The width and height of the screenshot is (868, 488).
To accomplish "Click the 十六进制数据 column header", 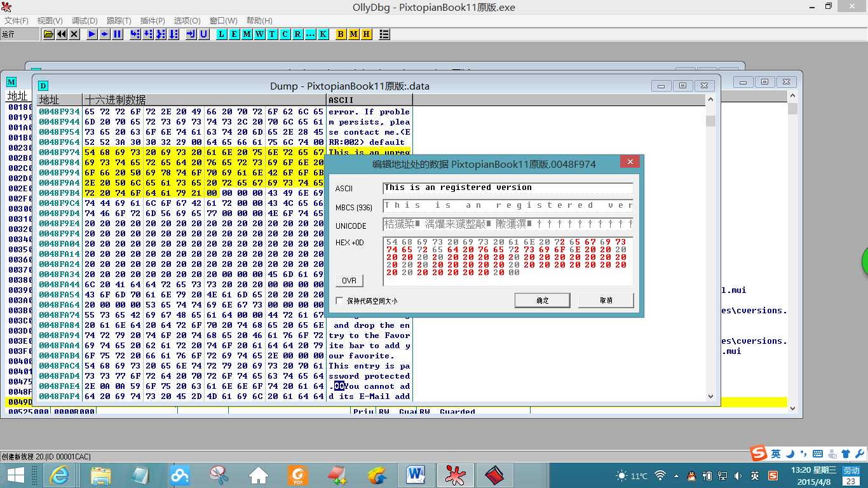I will point(205,100).
